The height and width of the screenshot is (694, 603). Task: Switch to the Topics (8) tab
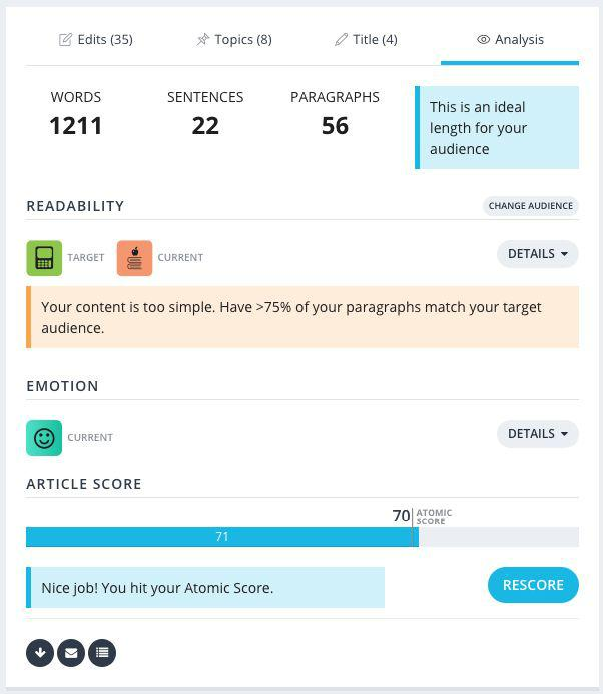pos(233,40)
